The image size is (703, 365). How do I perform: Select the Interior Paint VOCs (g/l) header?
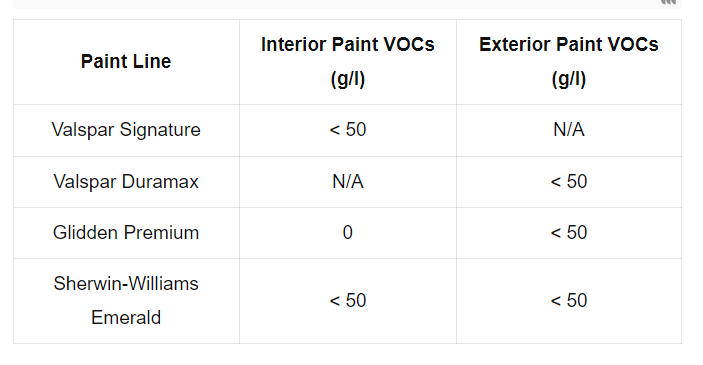[x=348, y=61]
